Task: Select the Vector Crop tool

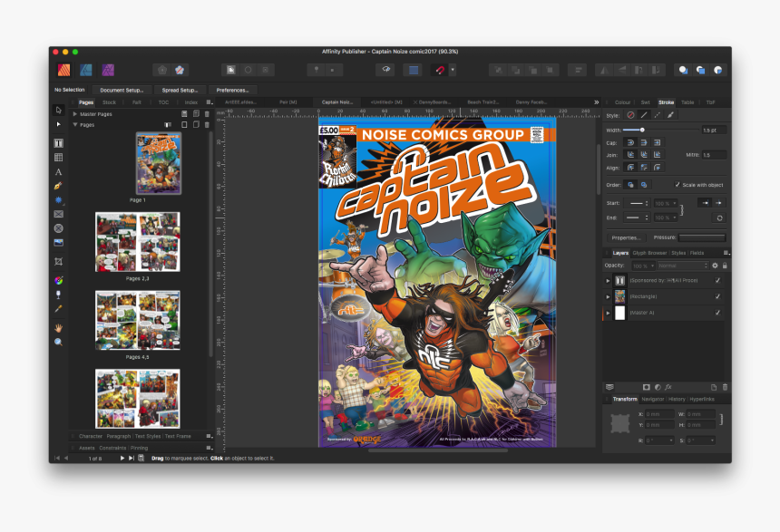Action: (58, 262)
